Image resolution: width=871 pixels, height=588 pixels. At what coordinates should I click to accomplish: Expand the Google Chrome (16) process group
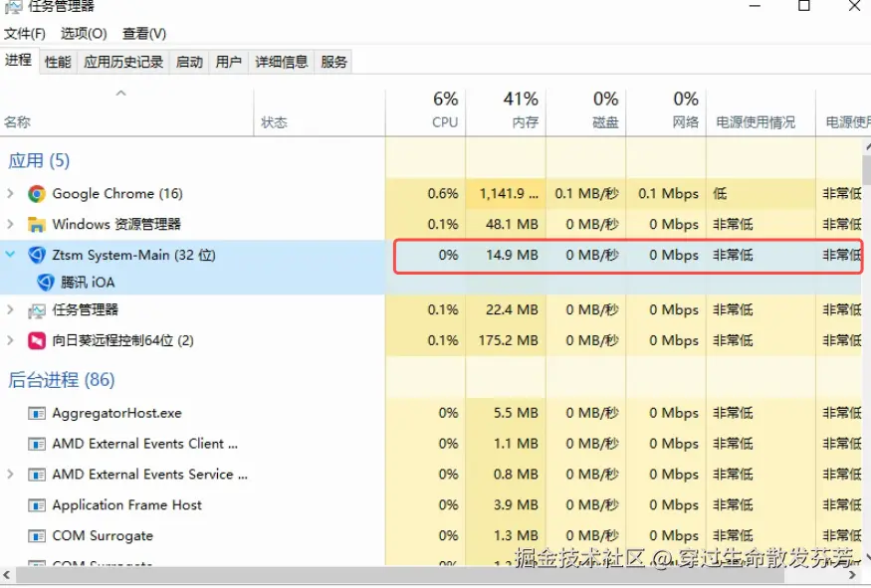(x=11, y=193)
